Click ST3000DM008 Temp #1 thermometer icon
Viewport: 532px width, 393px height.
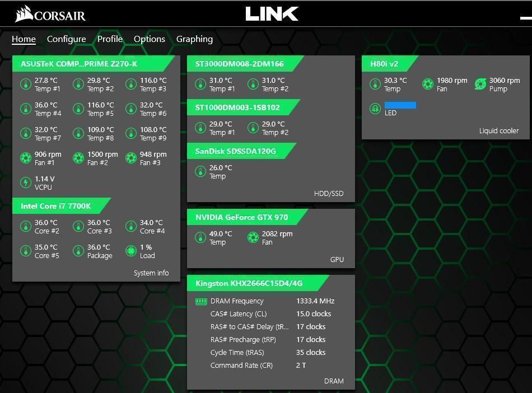click(200, 84)
